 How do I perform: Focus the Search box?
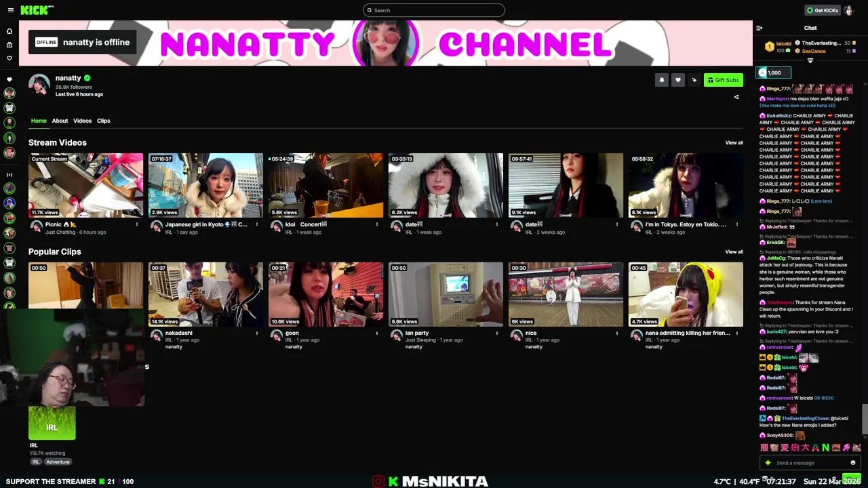point(434,10)
